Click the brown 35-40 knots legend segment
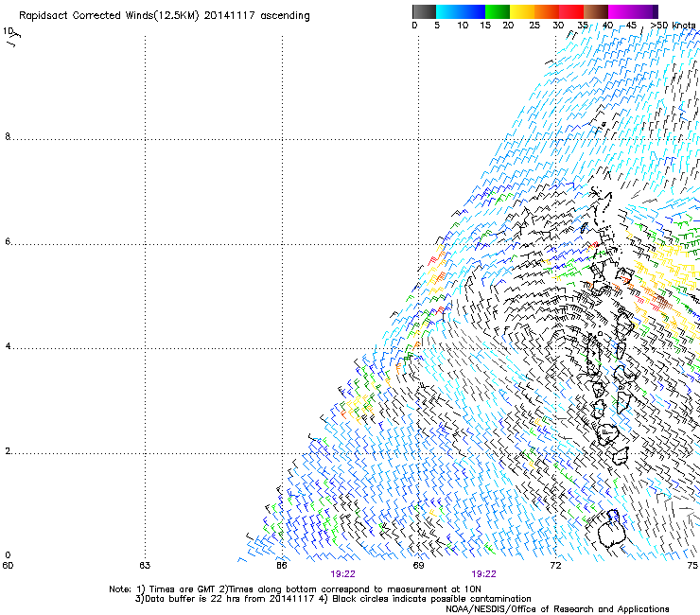Screen dimensions: 700x615 click(x=596, y=11)
